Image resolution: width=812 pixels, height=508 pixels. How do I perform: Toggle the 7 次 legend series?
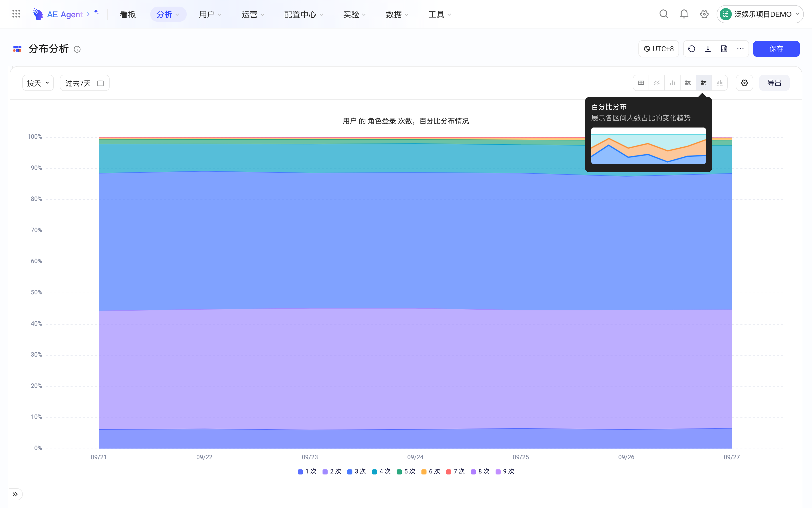[455, 471]
